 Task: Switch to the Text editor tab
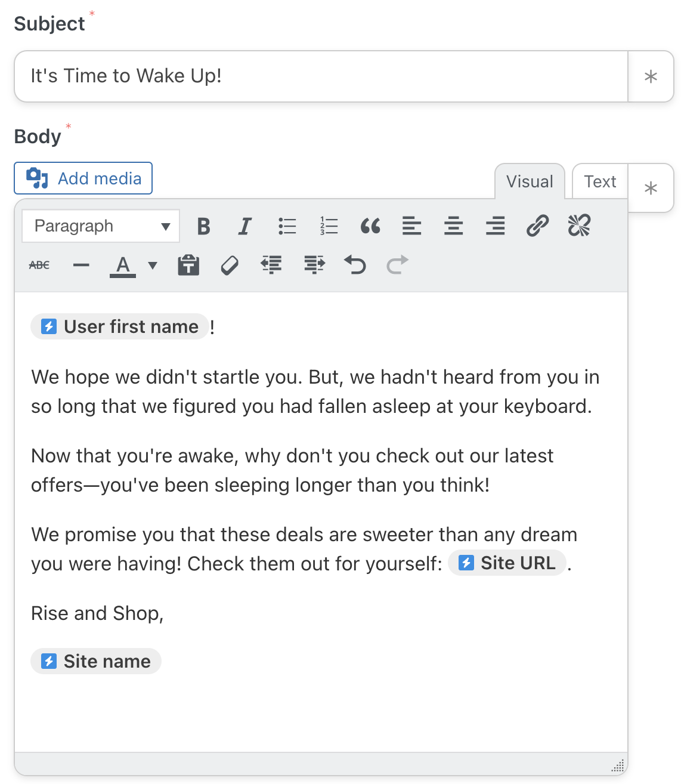tap(600, 181)
